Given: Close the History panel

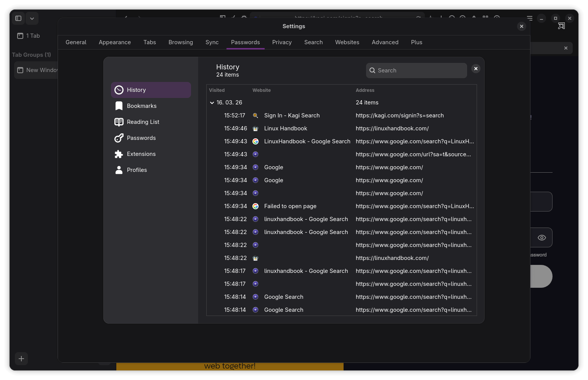Looking at the screenshot, I should point(476,69).
